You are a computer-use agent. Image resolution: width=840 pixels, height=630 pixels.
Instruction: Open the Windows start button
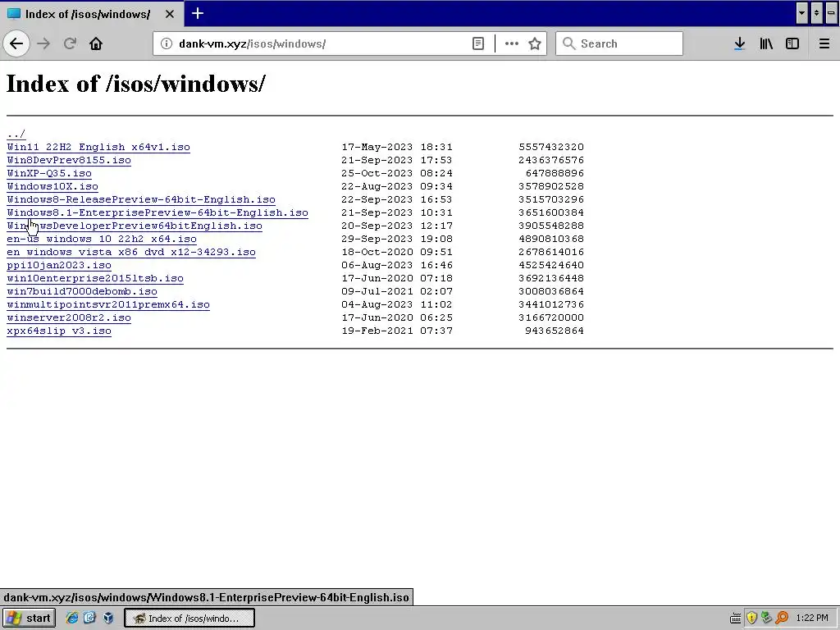[x=29, y=619]
